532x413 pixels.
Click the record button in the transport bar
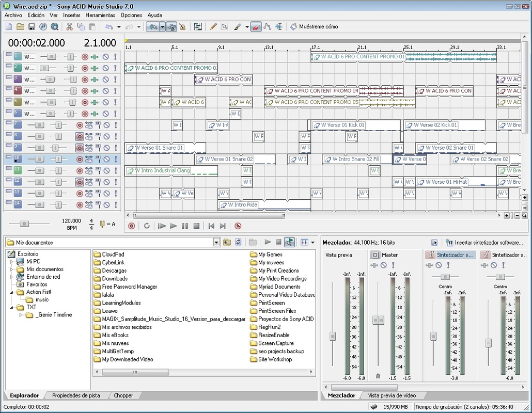132,226
